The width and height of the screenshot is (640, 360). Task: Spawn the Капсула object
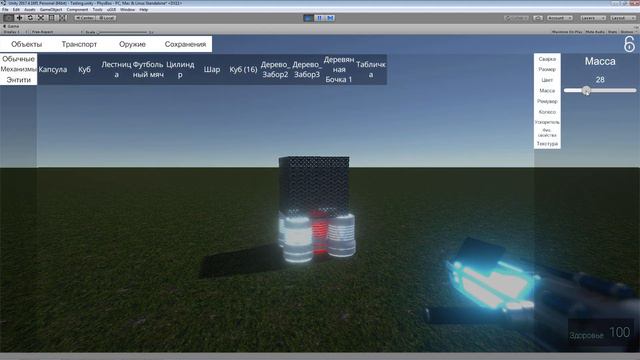click(x=53, y=69)
